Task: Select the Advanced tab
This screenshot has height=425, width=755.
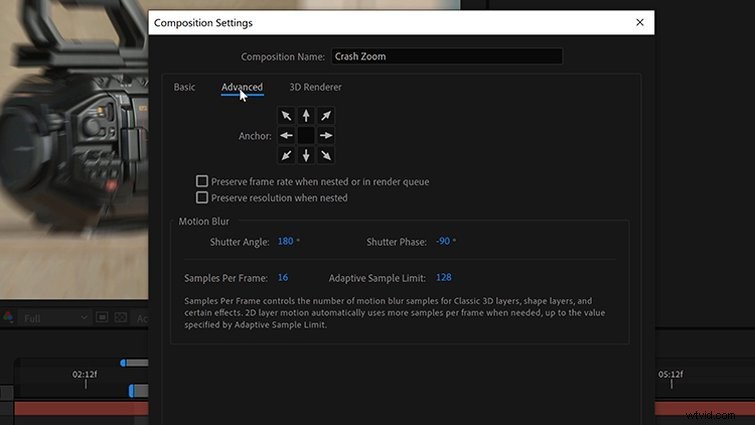Action: tap(242, 87)
